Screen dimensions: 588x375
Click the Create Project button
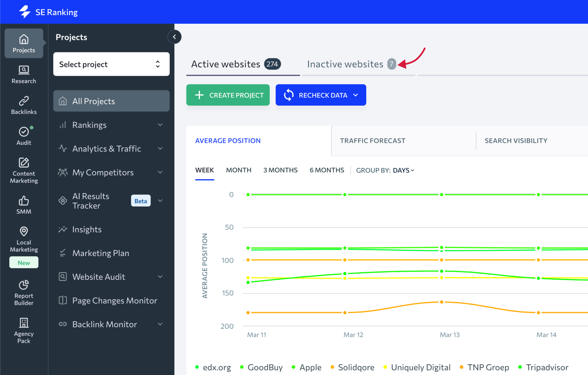tap(228, 95)
